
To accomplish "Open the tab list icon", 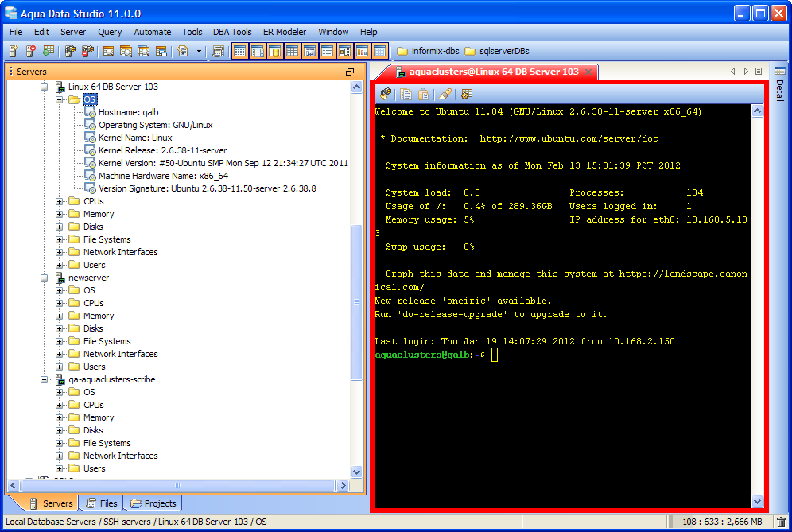I will pyautogui.click(x=759, y=72).
